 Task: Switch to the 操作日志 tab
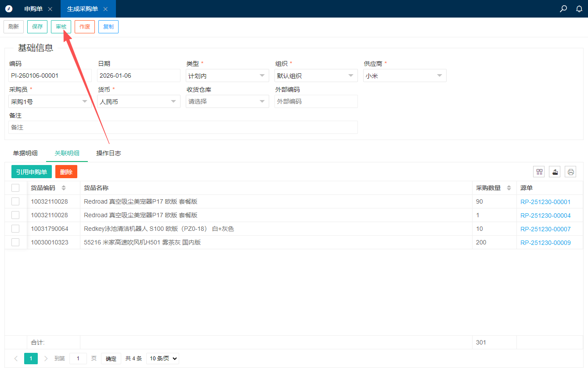tap(108, 153)
